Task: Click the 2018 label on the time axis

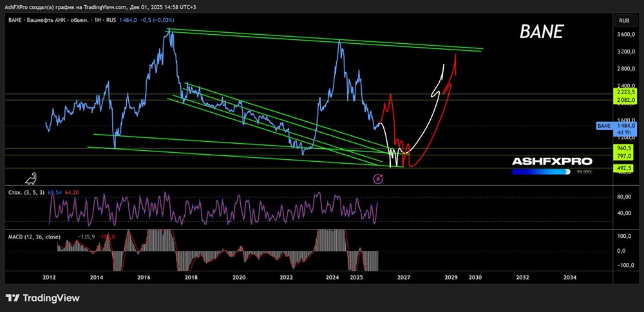Action: [x=191, y=277]
